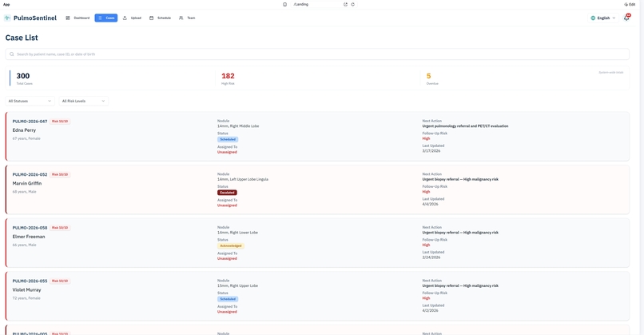Click '14mm, Left Upper Lobe Lingula' text
Image resolution: width=644 pixels, height=335 pixels.
coord(243,179)
